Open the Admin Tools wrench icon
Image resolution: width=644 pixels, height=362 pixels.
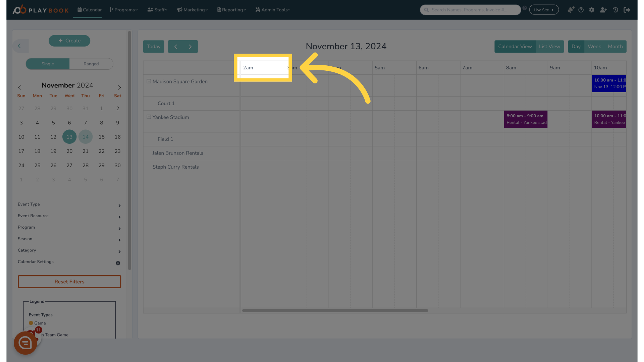(258, 10)
